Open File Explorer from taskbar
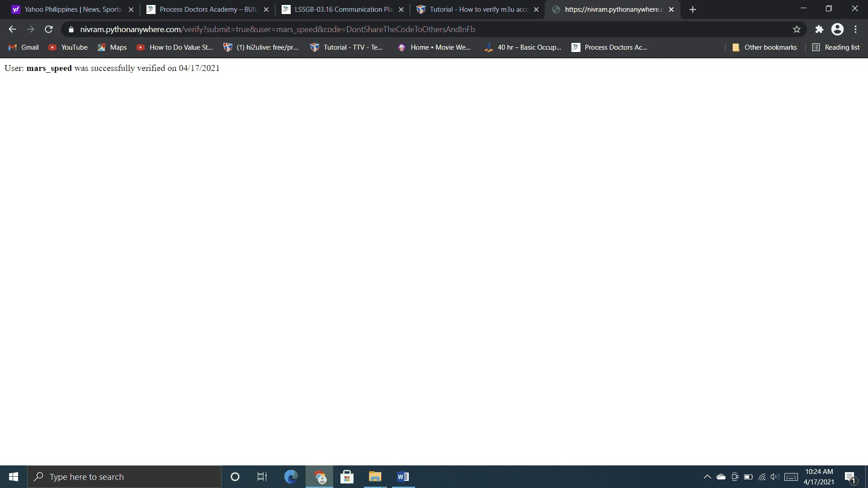 (375, 477)
